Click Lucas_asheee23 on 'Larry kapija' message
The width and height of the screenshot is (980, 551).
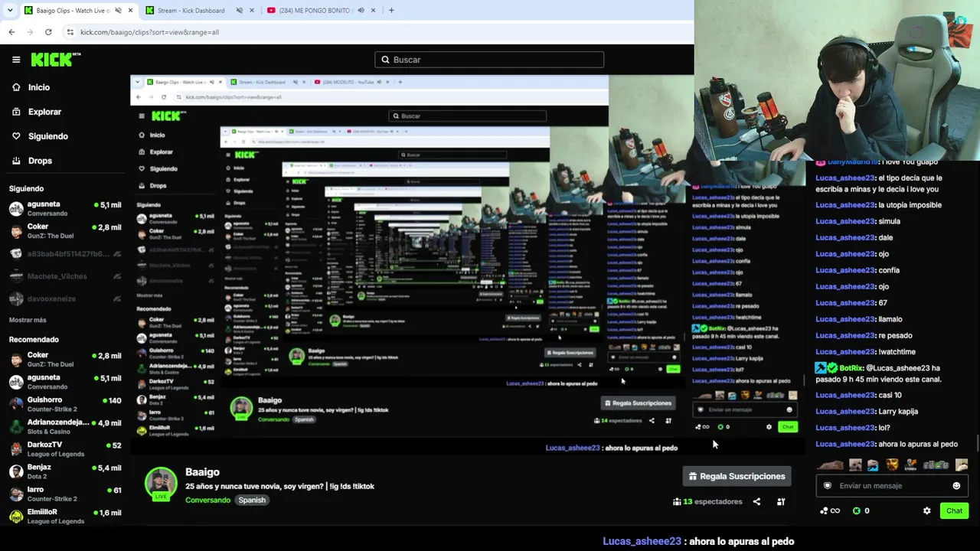(845, 412)
